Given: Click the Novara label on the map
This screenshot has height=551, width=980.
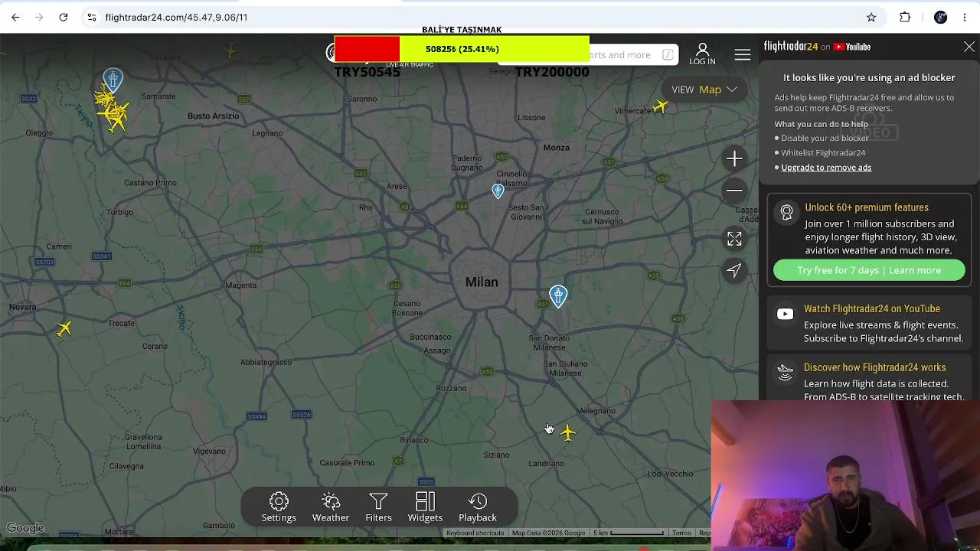Looking at the screenshot, I should point(23,307).
